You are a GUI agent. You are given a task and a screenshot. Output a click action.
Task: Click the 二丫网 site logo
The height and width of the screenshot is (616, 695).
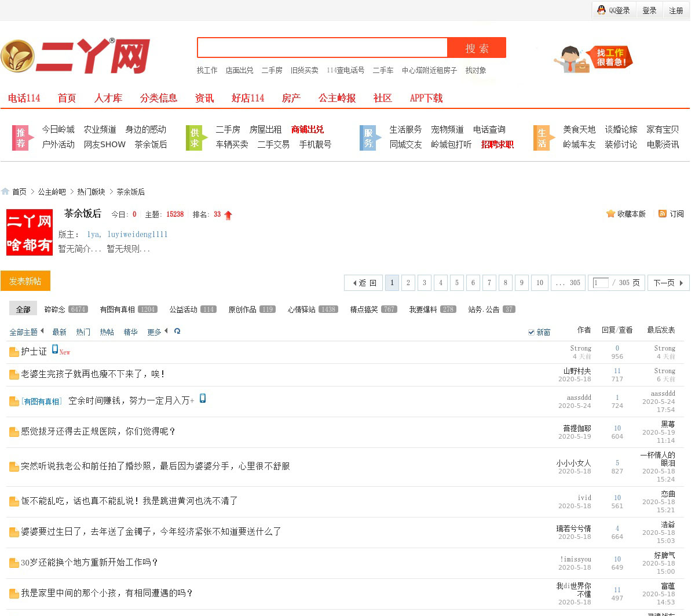click(75, 56)
